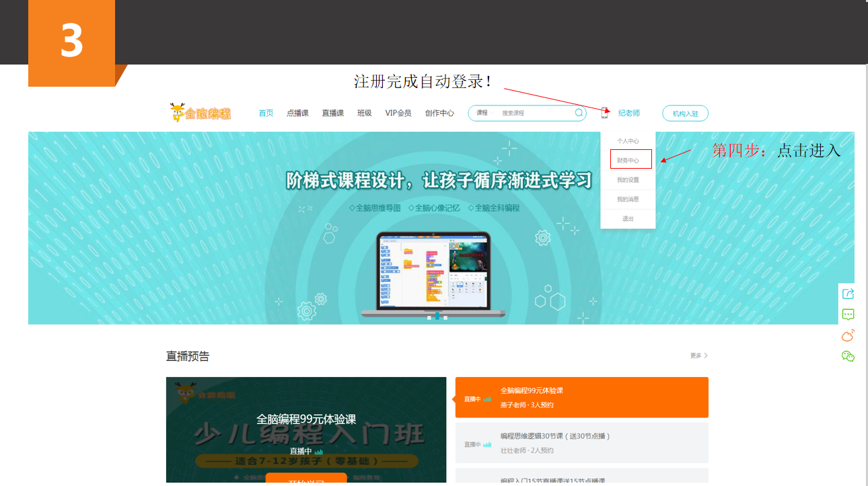Open the 点播课 navigation item
868x486 pixels.
coord(297,113)
